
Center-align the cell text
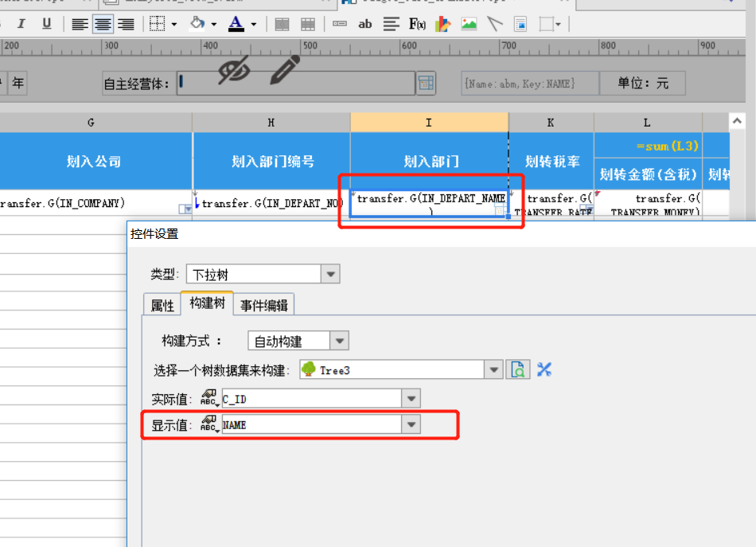point(103,24)
